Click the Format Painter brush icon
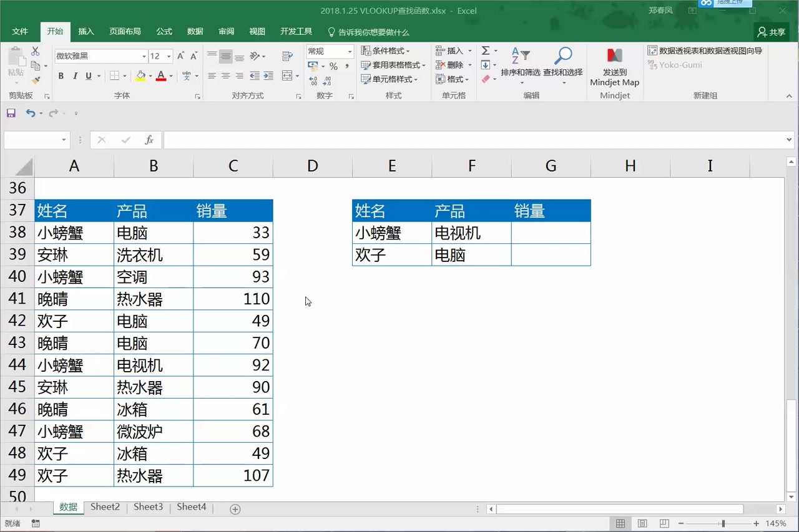 point(36,80)
